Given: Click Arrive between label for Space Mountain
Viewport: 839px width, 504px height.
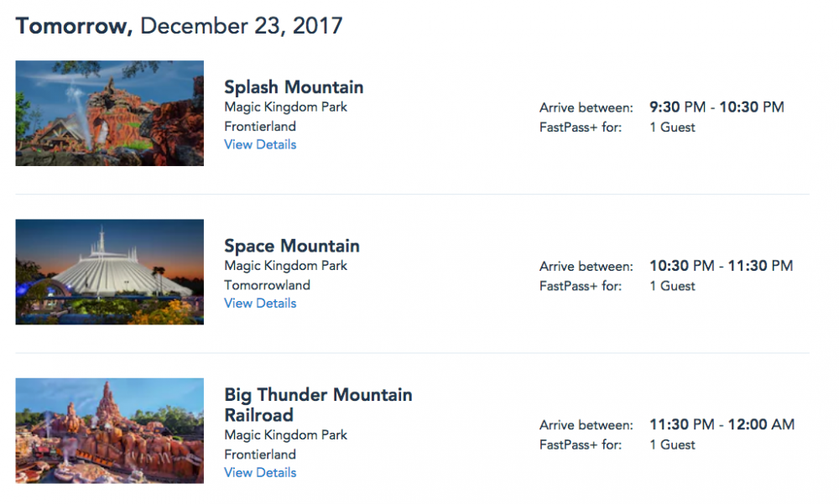Looking at the screenshot, I should coord(586,267).
